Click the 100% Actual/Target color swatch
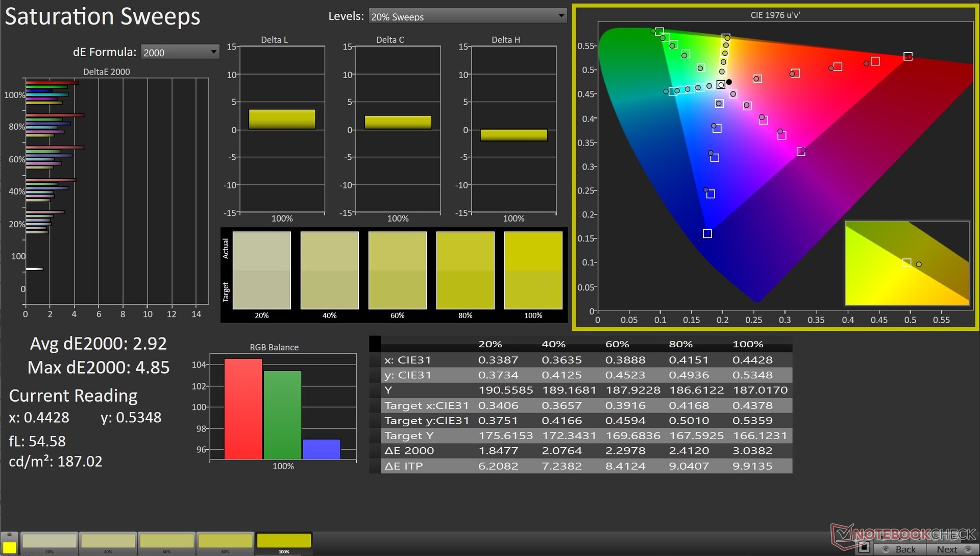Viewport: 980px width, 556px height. [533, 270]
